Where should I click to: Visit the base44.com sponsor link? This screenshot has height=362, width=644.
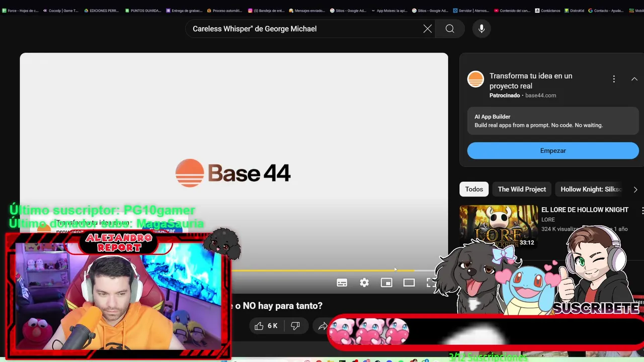(540, 96)
